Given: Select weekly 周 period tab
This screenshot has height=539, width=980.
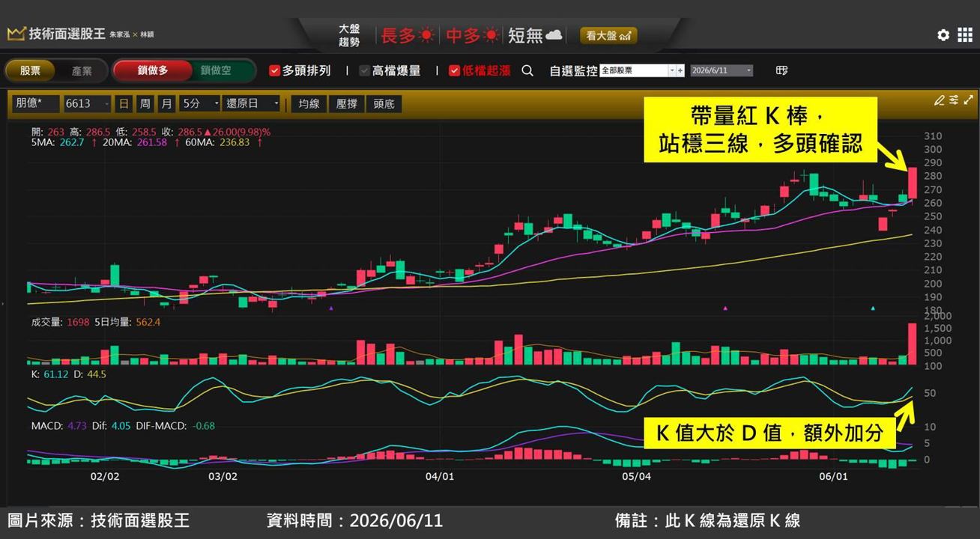Looking at the screenshot, I should click(x=145, y=103).
